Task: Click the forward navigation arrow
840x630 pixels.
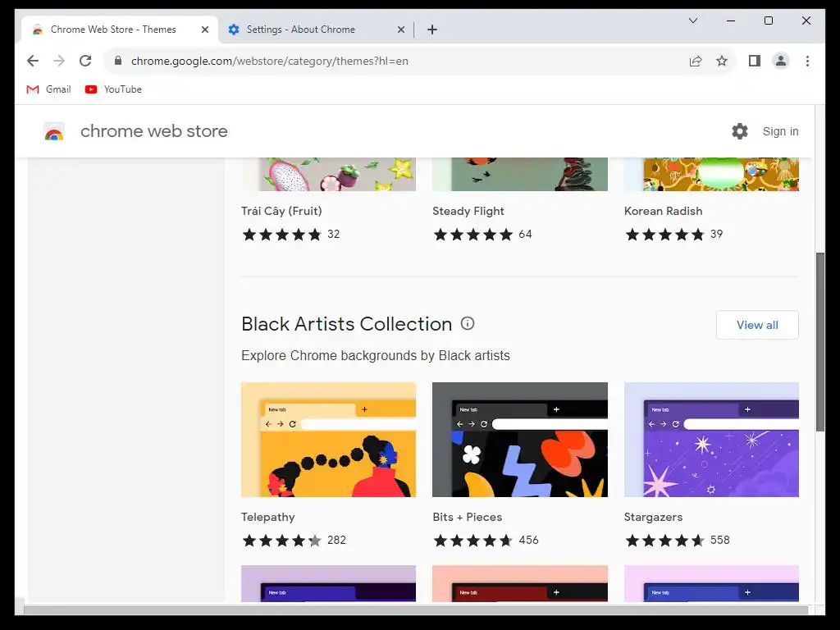Action: click(59, 61)
